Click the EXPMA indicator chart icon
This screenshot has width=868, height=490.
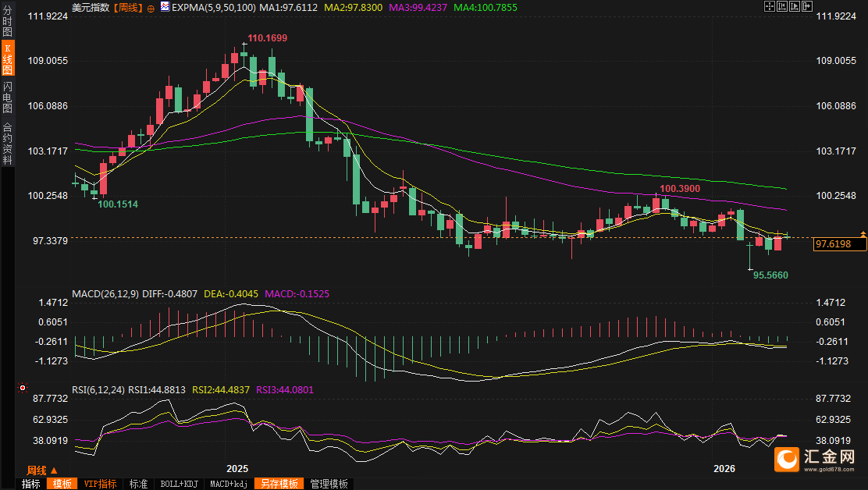[x=164, y=7]
